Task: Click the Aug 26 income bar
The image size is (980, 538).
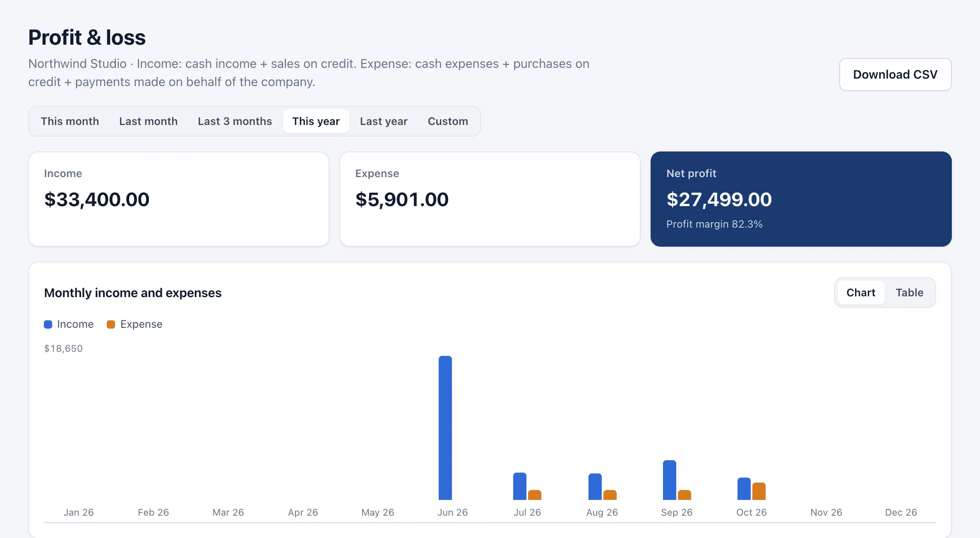Action: tap(595, 487)
